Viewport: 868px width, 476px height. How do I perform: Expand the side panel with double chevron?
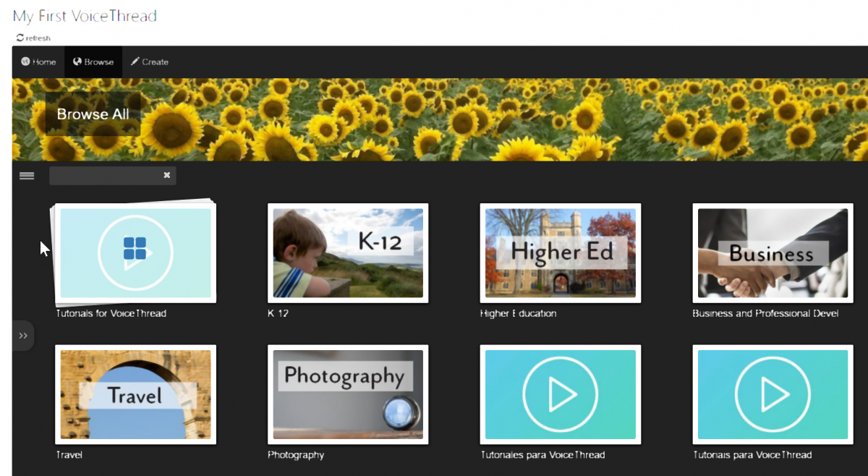pos(23,336)
